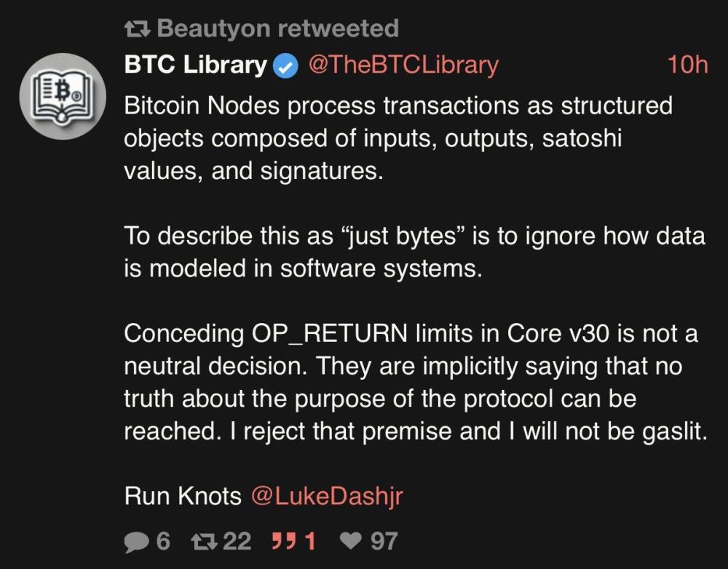This screenshot has height=569, width=728.
Task: Click the paragraph mentioning "just bytes"
Action: pos(415,252)
